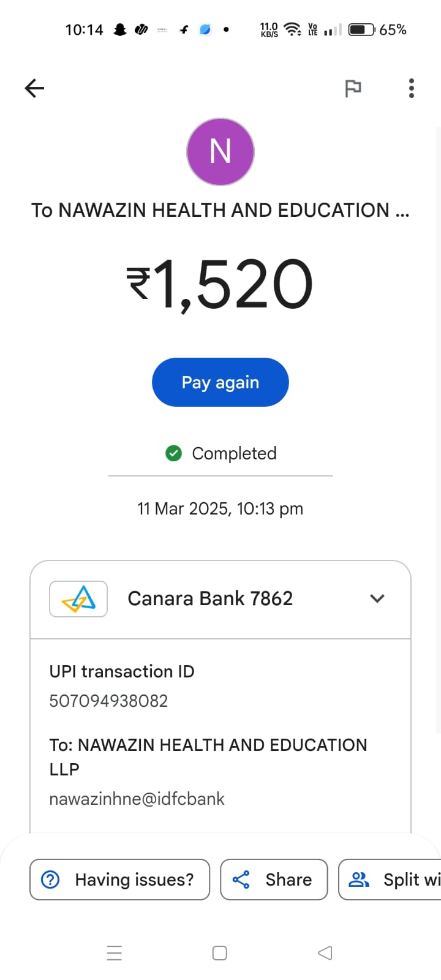This screenshot has width=441, height=980.
Task: Open the Having issues? help option
Action: coord(120,880)
